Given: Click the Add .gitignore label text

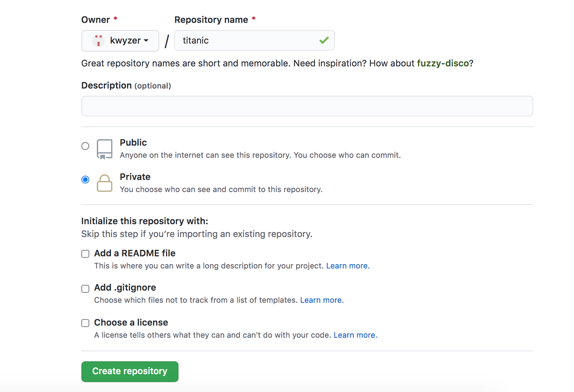Looking at the screenshot, I should (x=125, y=287).
